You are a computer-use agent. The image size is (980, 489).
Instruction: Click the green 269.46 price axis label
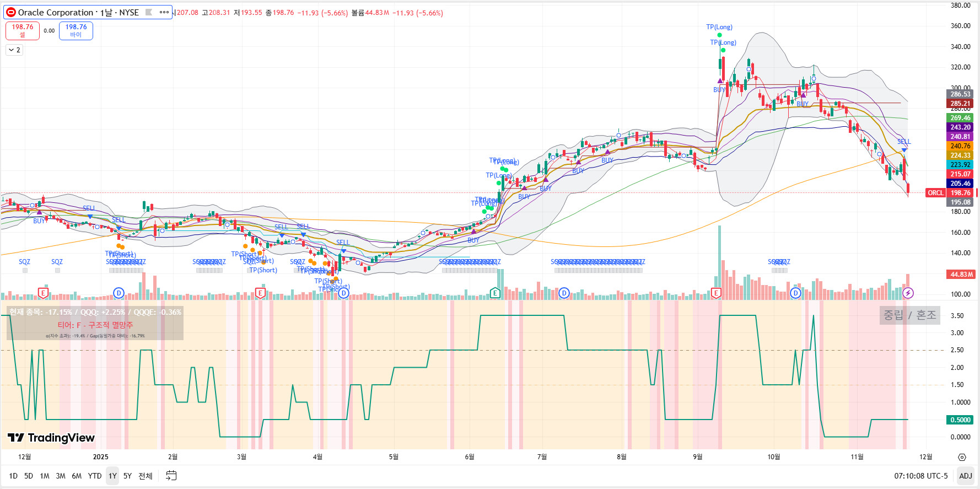pyautogui.click(x=960, y=118)
